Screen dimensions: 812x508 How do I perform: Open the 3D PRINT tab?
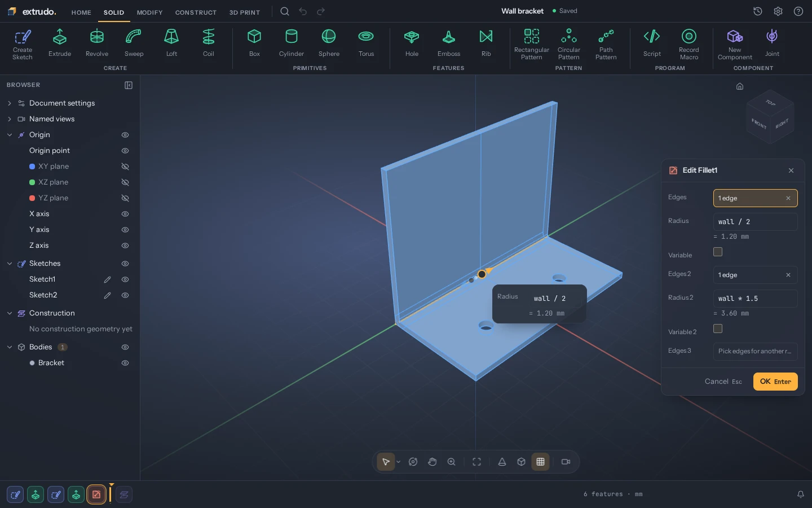(245, 12)
